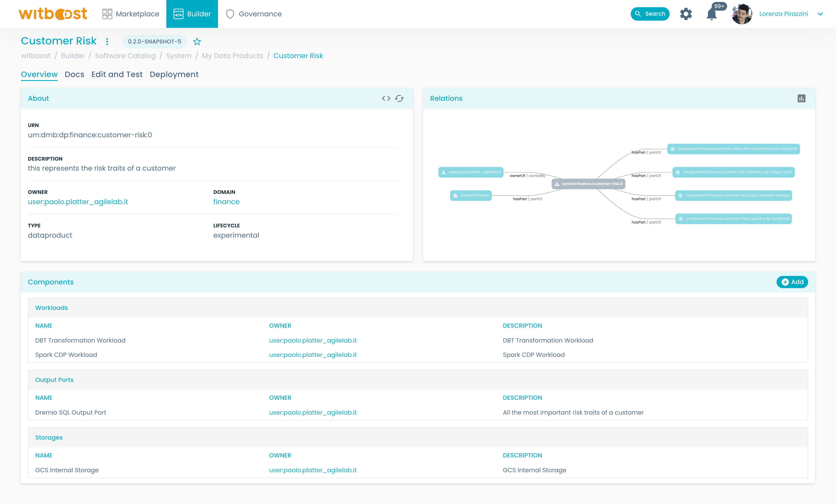Open three-dot menu beside Customer Risk
Viewport: 836px width, 504px height.
[107, 41]
